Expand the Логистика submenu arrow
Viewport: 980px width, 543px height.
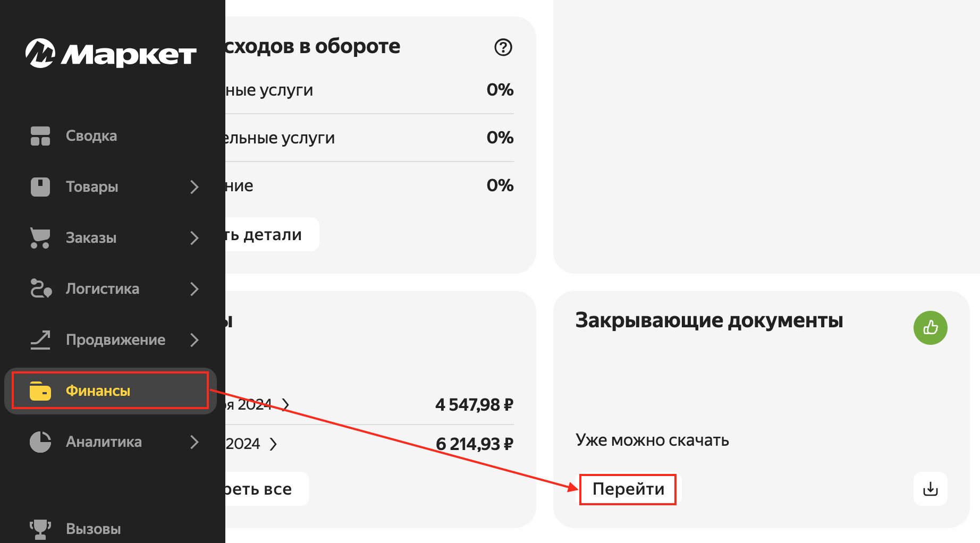(195, 289)
